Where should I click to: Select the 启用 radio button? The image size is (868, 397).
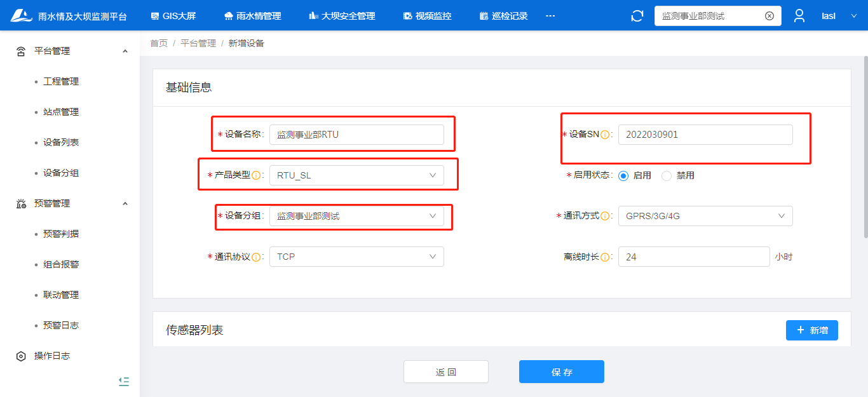pyautogui.click(x=623, y=176)
